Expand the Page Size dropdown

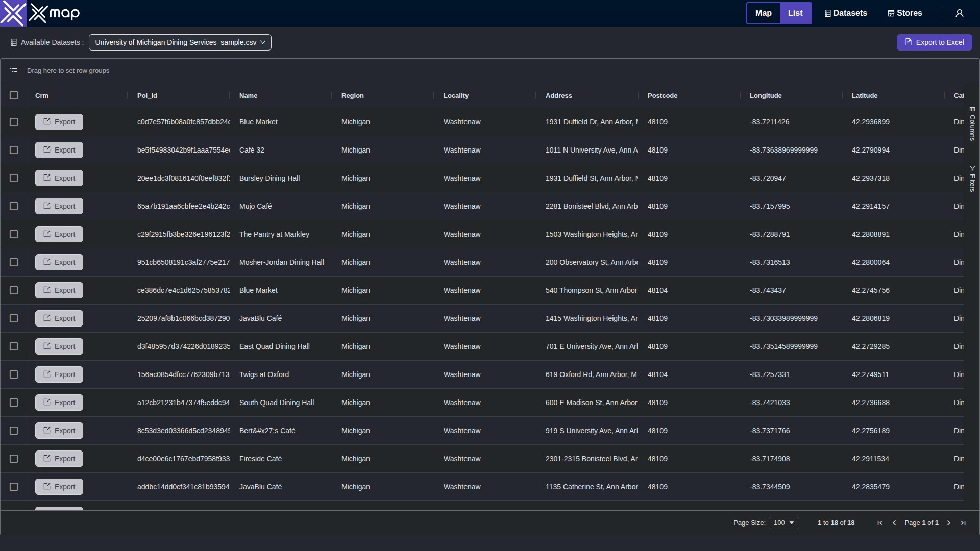coord(783,523)
